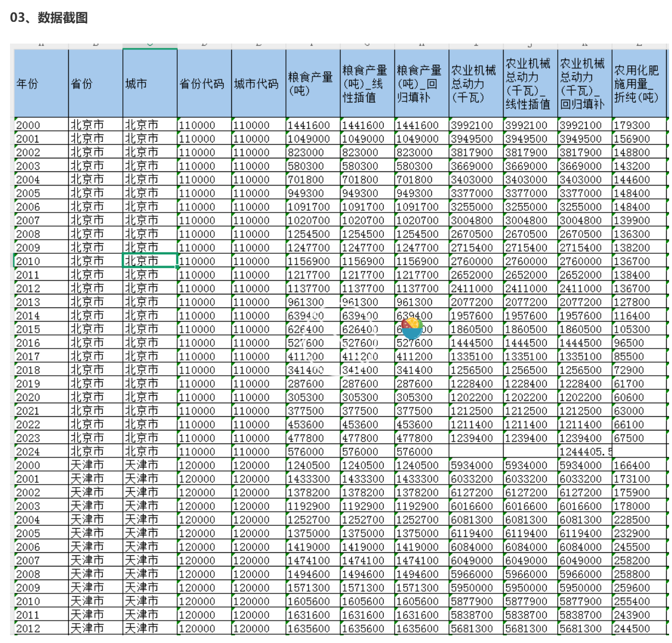Click the year cell 2000 for 北京市

(x=41, y=125)
